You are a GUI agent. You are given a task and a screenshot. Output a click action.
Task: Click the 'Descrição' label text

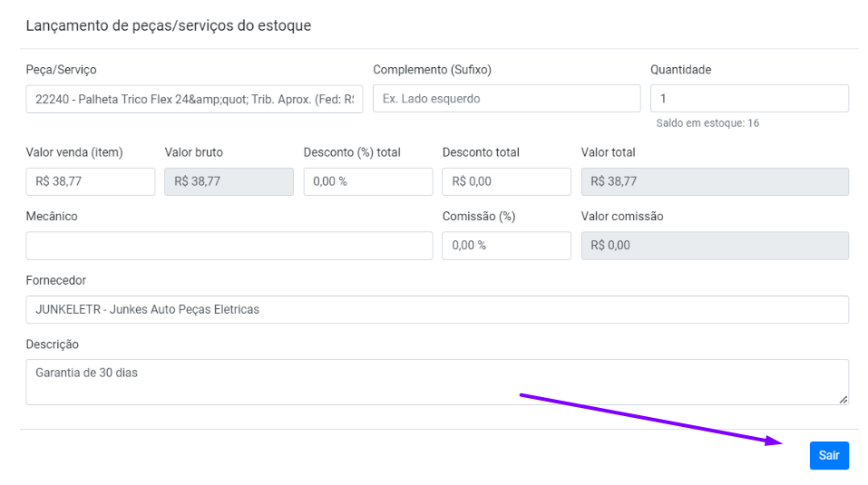(x=53, y=344)
